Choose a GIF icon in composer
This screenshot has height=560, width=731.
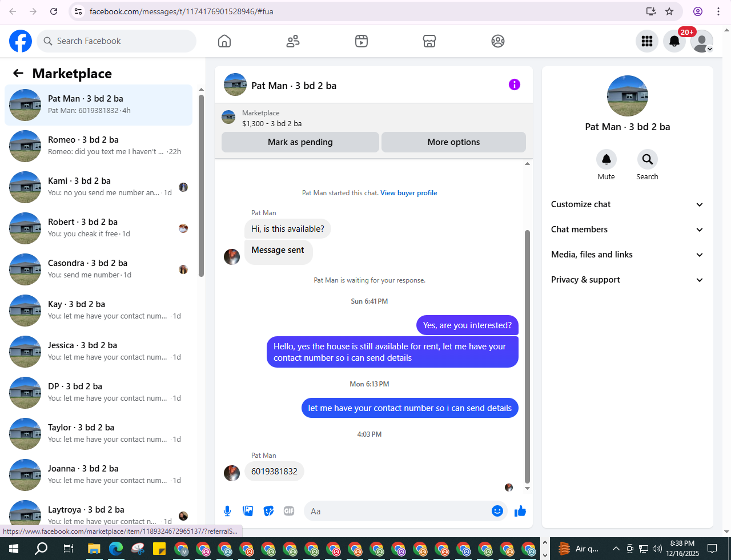coord(289,511)
